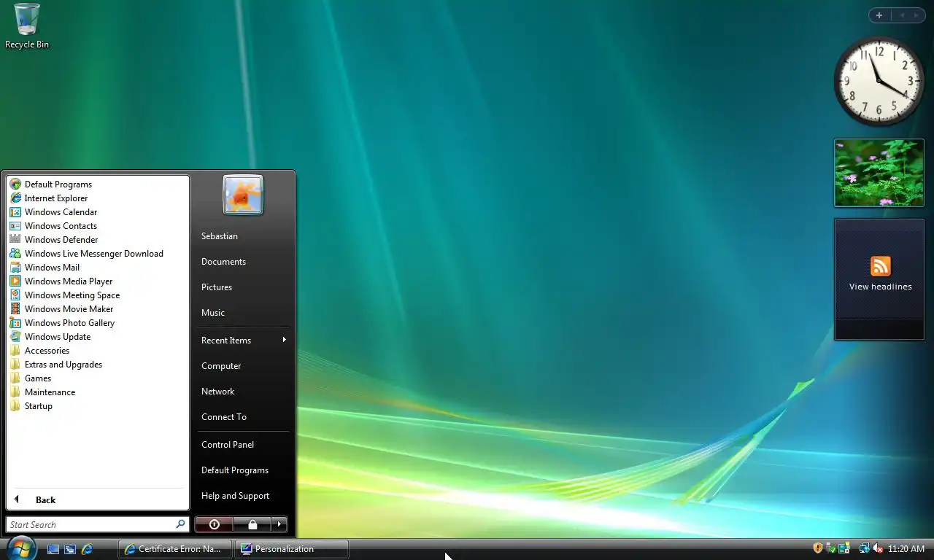Click the Windows Sidebar tray icon
The image size is (934, 560).
[844, 548]
